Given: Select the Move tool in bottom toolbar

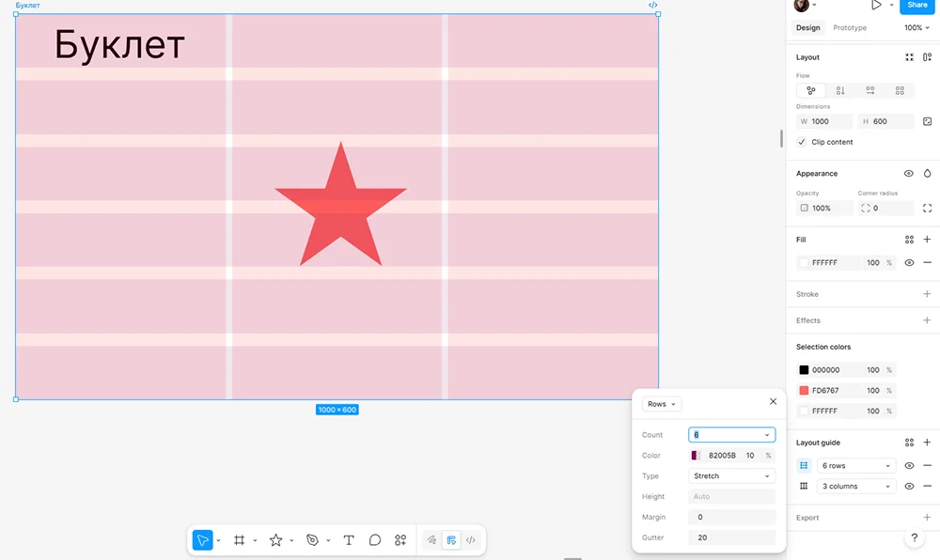Looking at the screenshot, I should pyautogui.click(x=203, y=540).
